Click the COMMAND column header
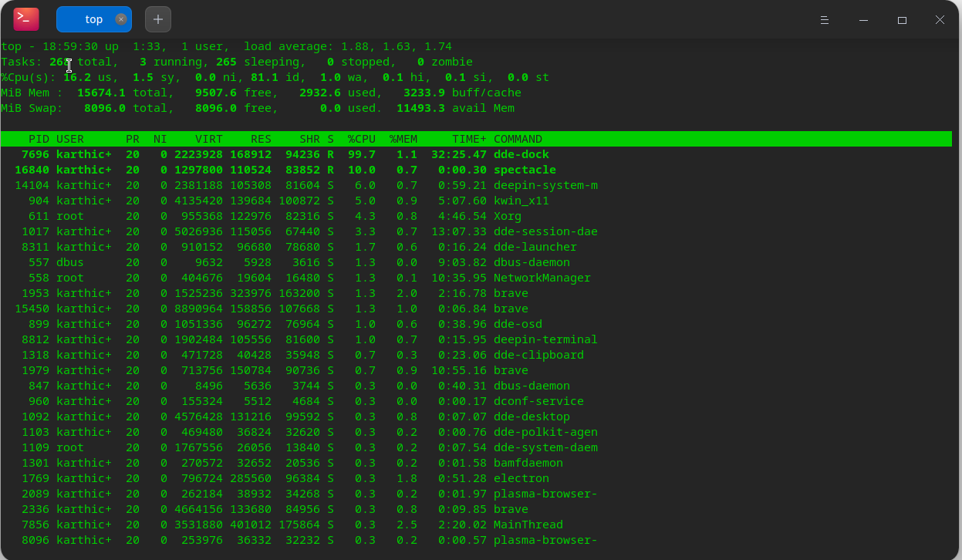Image resolution: width=962 pixels, height=560 pixels. click(518, 139)
